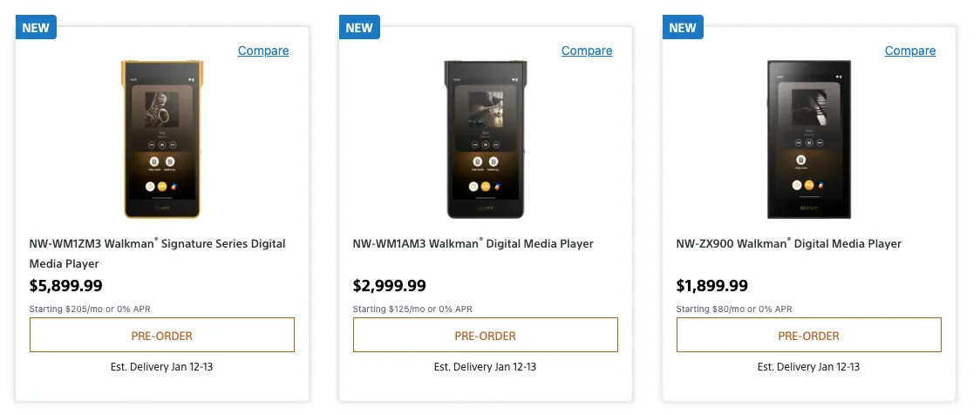Open NW-WM1ZM3 Walkman Signature Series title

(158, 254)
